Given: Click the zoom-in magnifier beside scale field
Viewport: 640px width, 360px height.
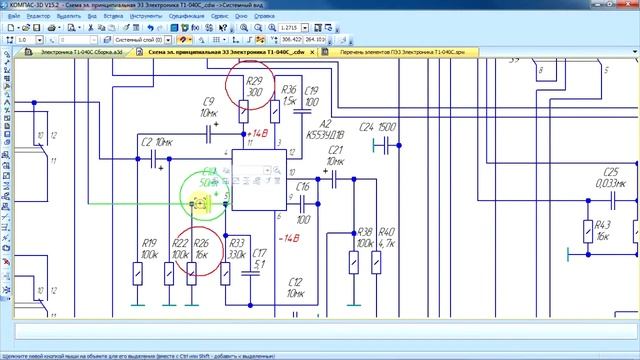Looking at the screenshot, I should tap(272, 28).
